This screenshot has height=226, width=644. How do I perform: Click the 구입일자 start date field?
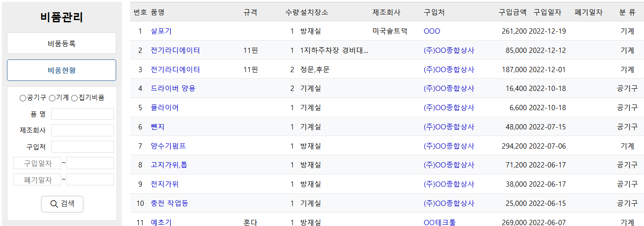pyautogui.click(x=37, y=163)
